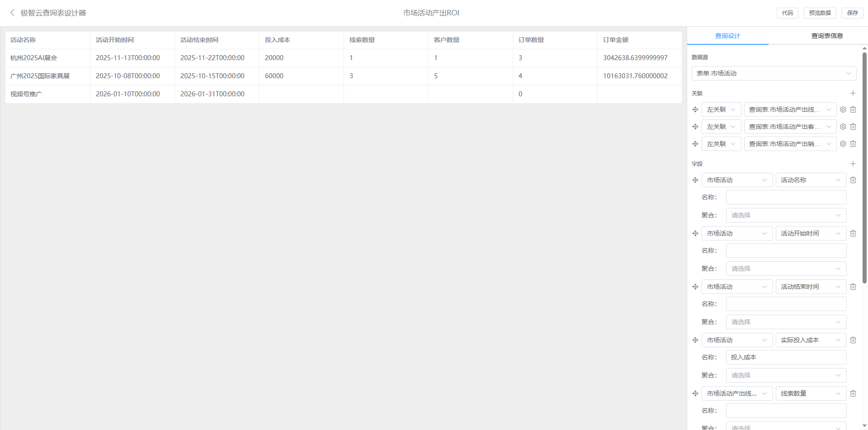The image size is (868, 430).
Task: Click the 保存 button
Action: pos(852,13)
